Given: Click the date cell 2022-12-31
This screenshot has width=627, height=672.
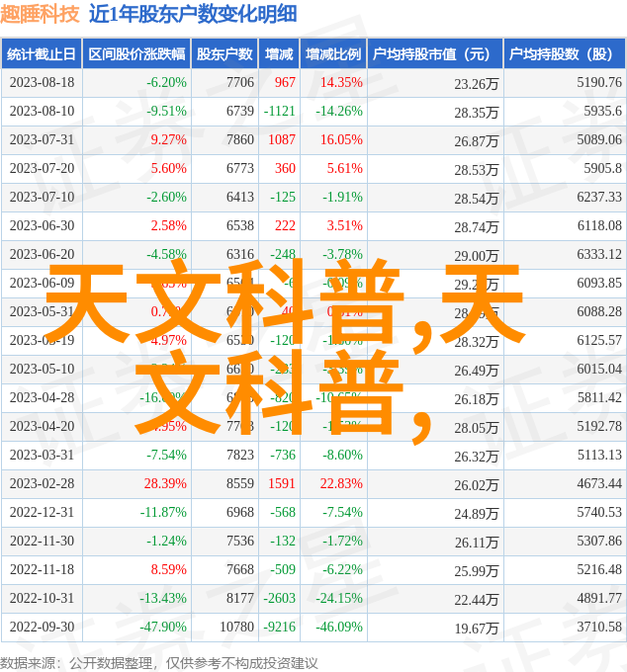Looking at the screenshot, I should [42, 513].
